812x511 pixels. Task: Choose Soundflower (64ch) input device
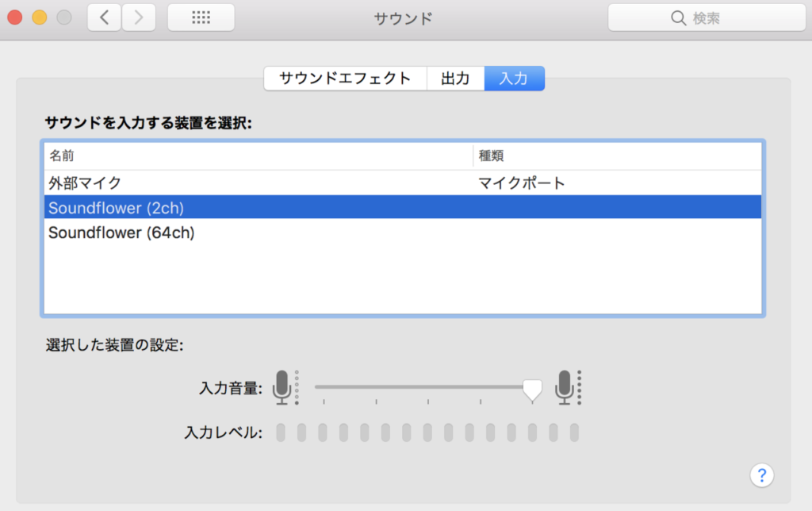pyautogui.click(x=403, y=232)
